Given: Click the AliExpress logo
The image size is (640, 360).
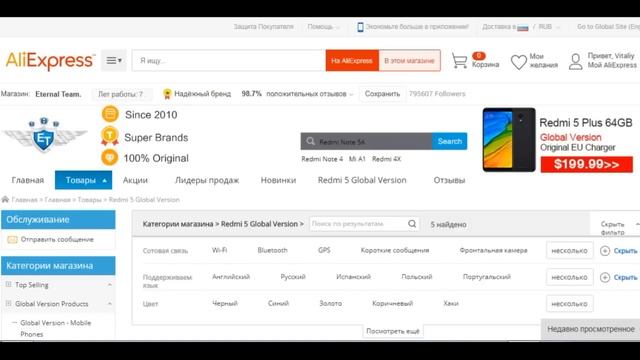Looking at the screenshot, I should (x=50, y=60).
